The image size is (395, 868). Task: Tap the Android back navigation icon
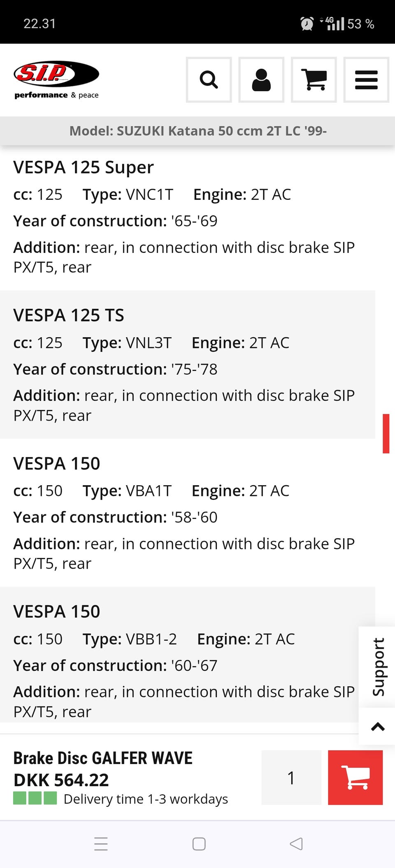click(296, 844)
